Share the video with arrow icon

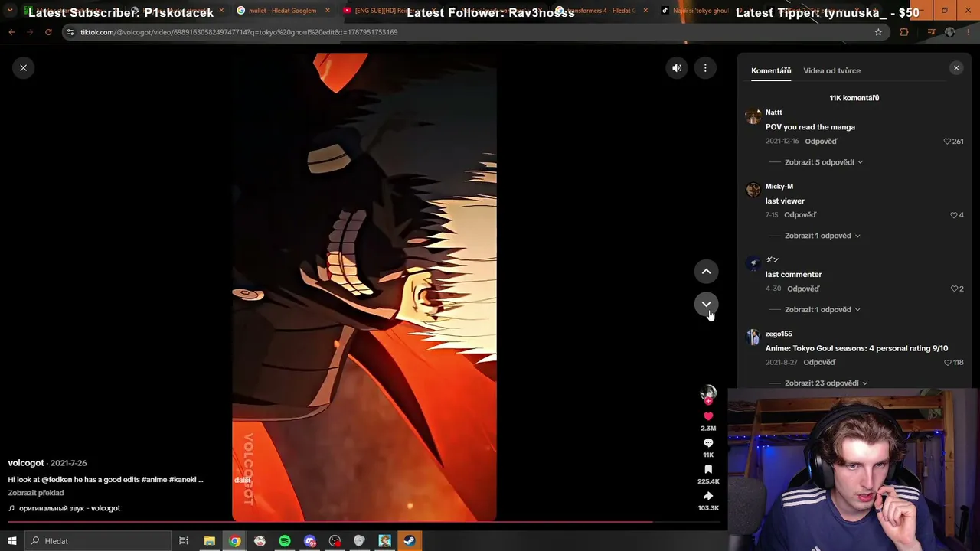[708, 496]
